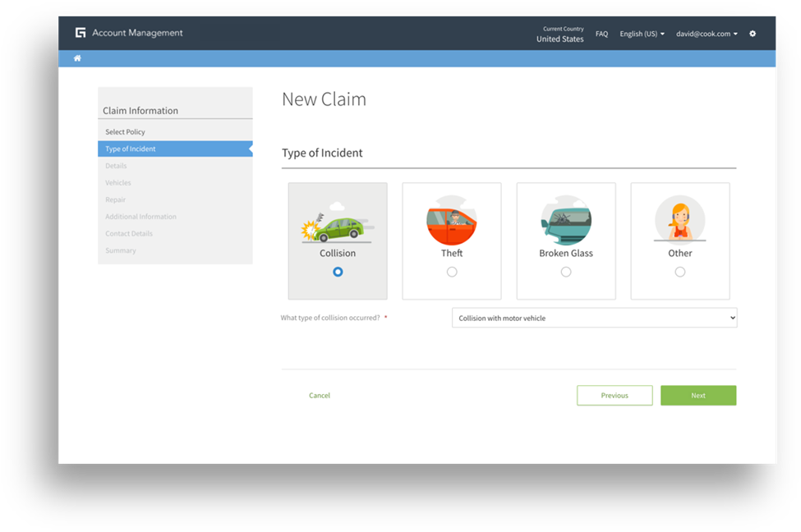Click the Cancel link
801x532 pixels.
[320, 396]
